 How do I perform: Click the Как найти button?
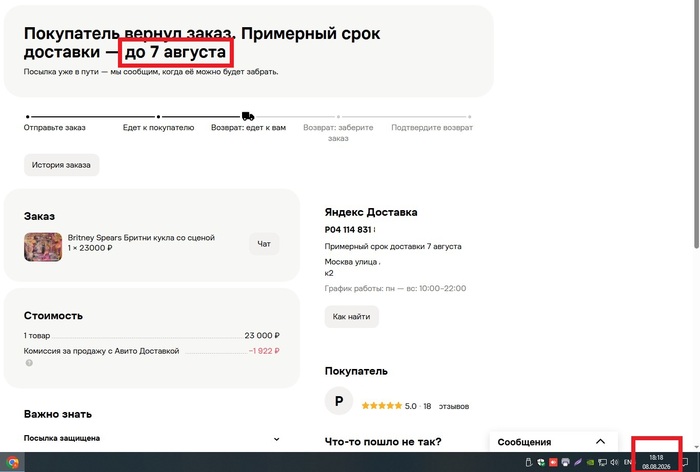tap(351, 317)
